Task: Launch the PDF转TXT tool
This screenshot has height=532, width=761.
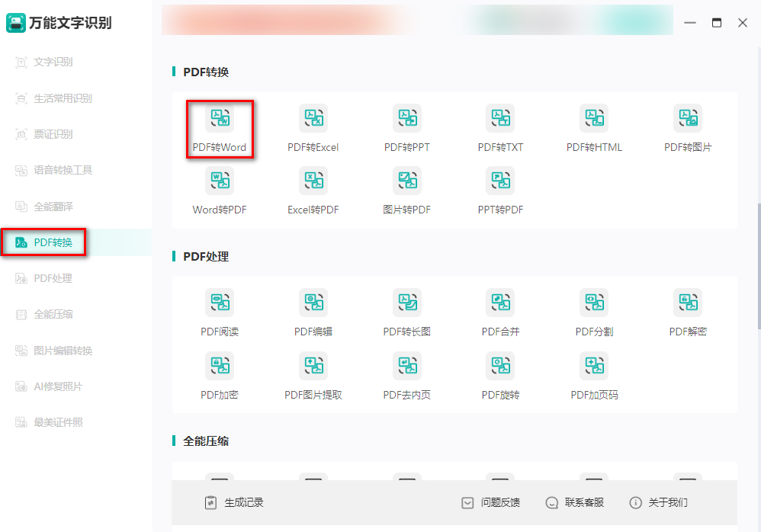Action: tap(501, 128)
